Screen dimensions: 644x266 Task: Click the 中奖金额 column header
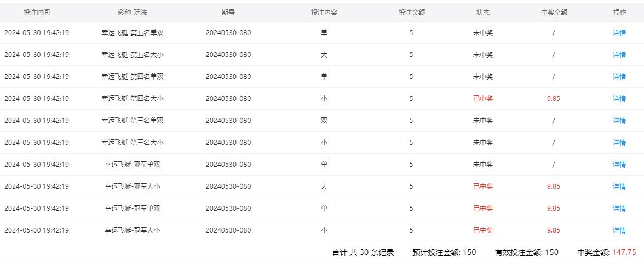coord(553,13)
